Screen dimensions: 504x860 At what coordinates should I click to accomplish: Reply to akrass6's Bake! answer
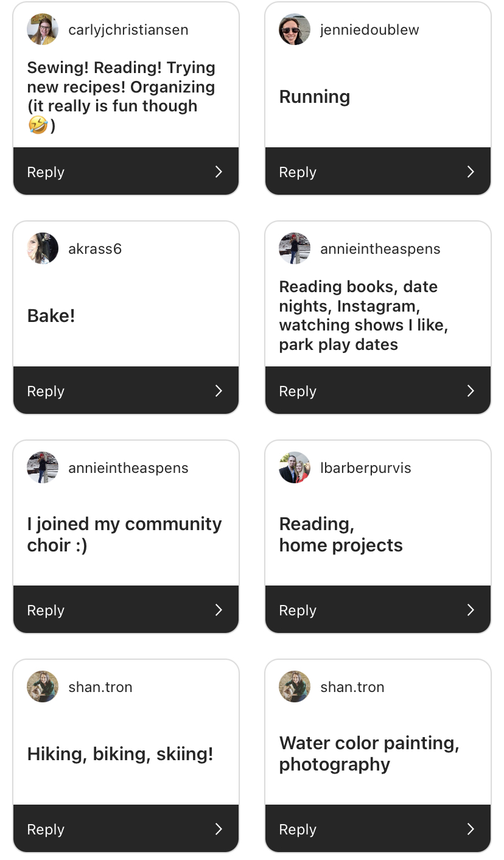click(46, 391)
